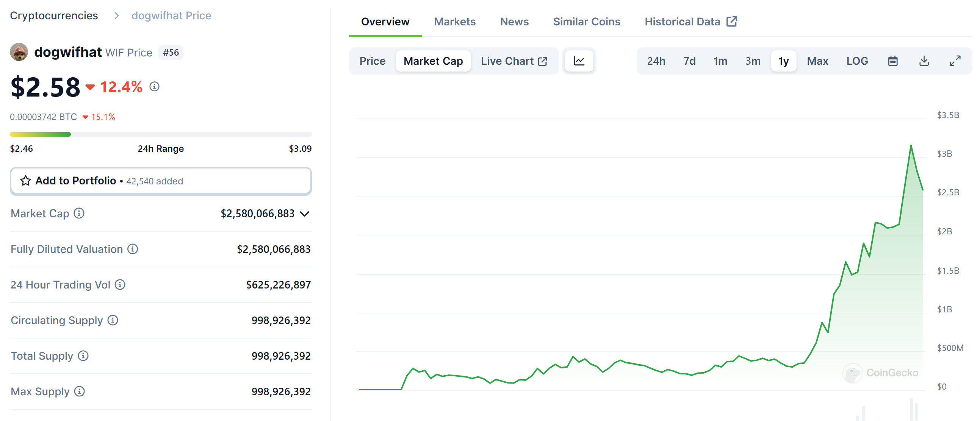Show Total Supply info icon

(83, 356)
